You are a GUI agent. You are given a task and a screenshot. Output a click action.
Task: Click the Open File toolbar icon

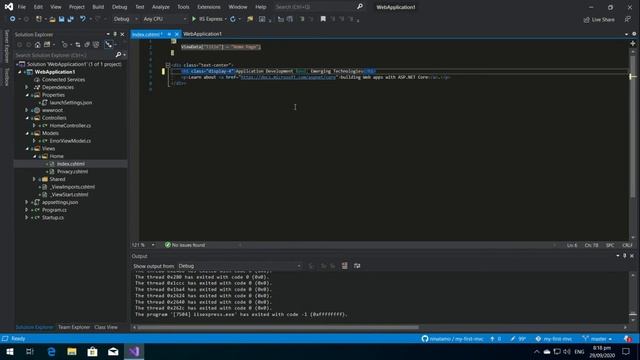[52, 19]
